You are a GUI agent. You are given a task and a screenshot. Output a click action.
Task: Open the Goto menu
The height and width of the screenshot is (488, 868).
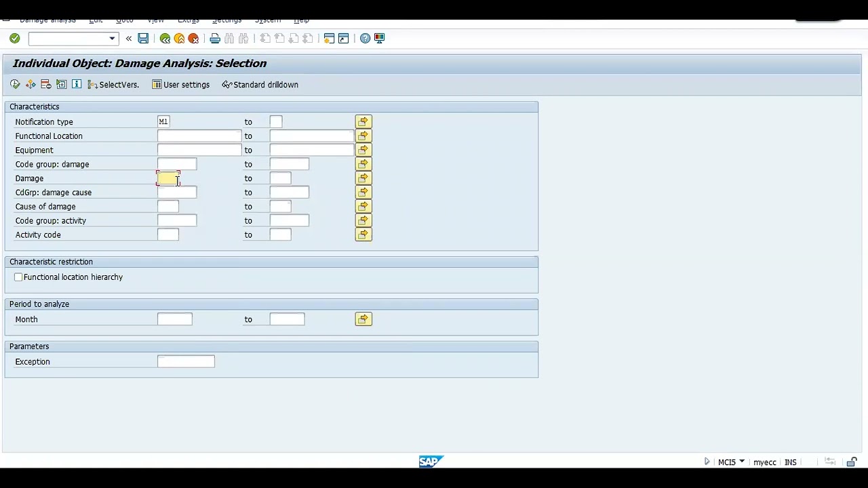(125, 20)
